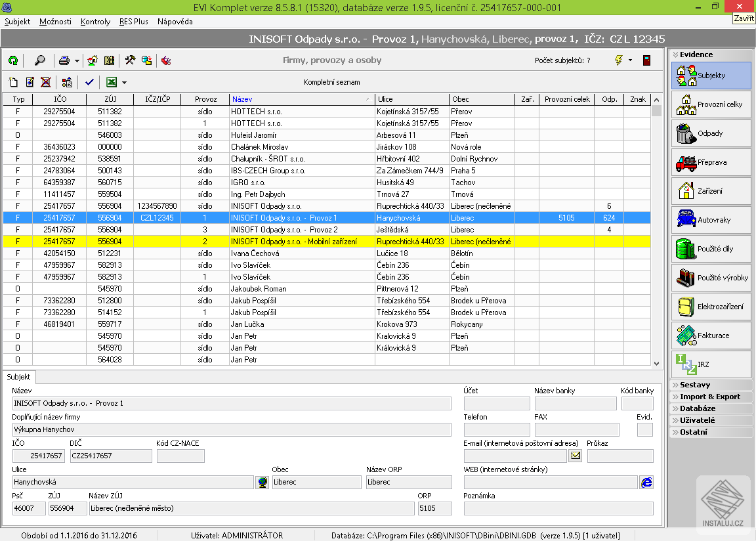Create new record with blank page icon
Viewport: 756px width, 541px height.
(x=14, y=82)
